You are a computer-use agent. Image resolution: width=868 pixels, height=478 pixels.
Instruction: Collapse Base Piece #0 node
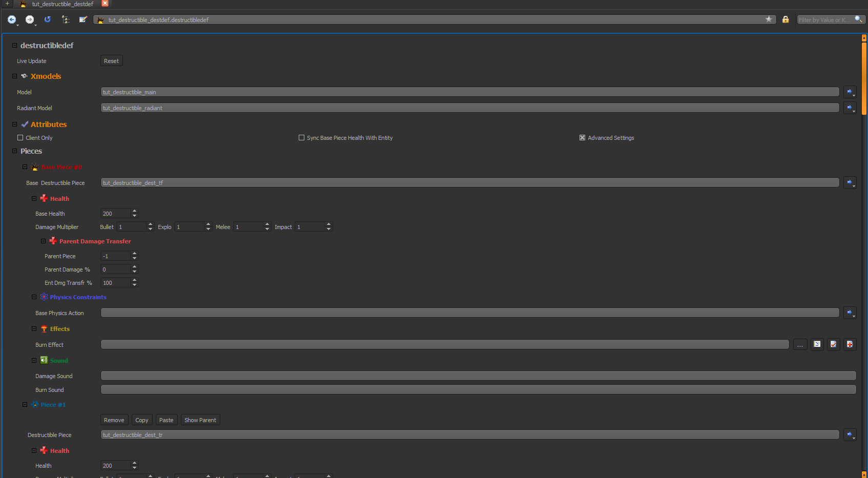(x=25, y=167)
